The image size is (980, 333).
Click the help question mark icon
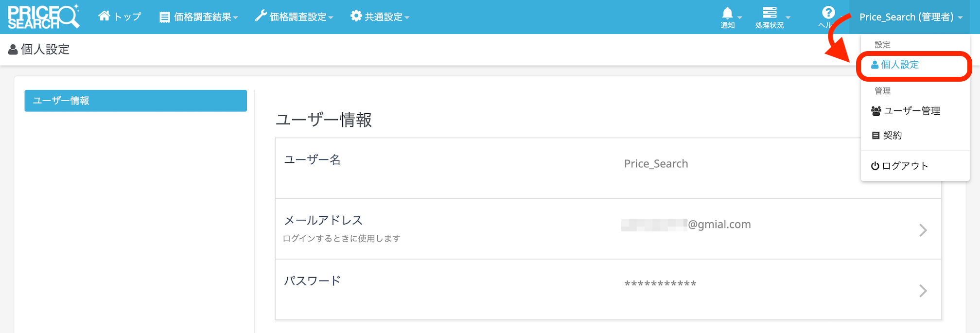[828, 13]
